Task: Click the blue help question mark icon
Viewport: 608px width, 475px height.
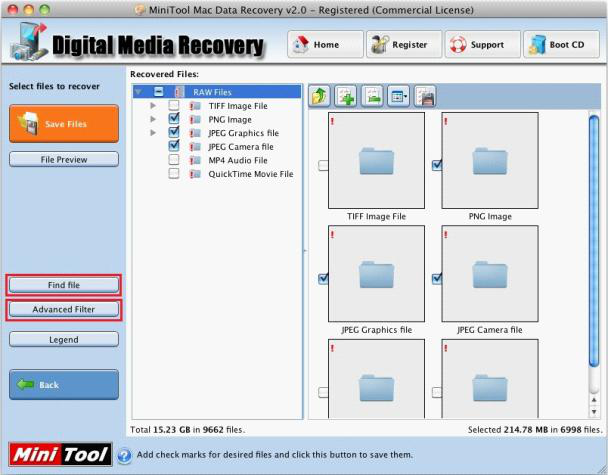Action: tap(124, 455)
